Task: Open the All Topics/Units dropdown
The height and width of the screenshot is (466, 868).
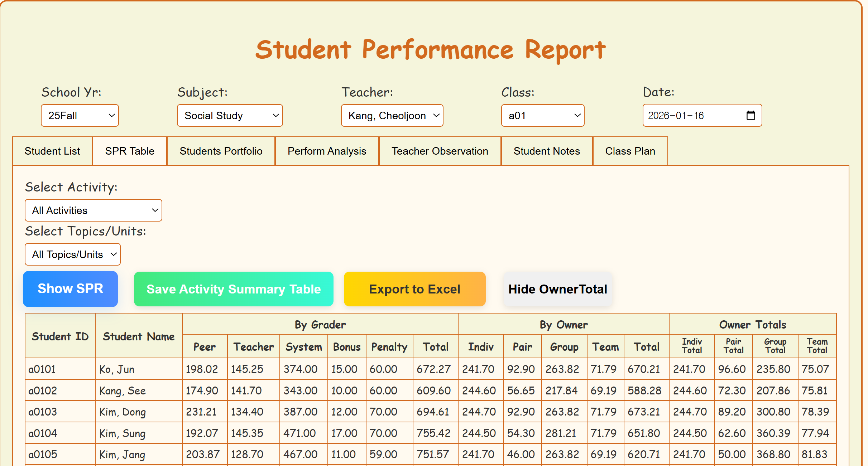Action: [72, 254]
